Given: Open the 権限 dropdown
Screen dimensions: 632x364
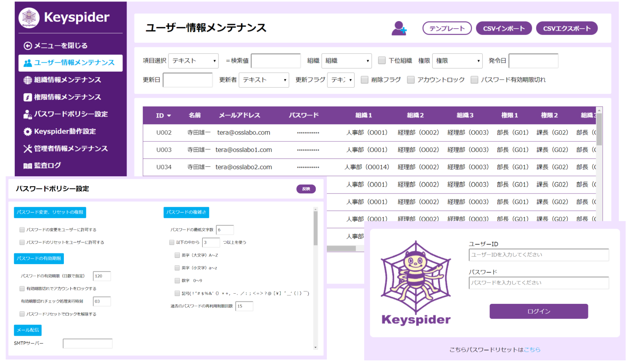Looking at the screenshot, I should (x=457, y=61).
